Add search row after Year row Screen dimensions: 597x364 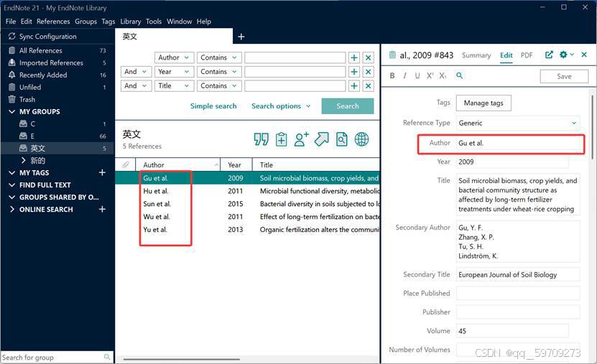tap(354, 72)
